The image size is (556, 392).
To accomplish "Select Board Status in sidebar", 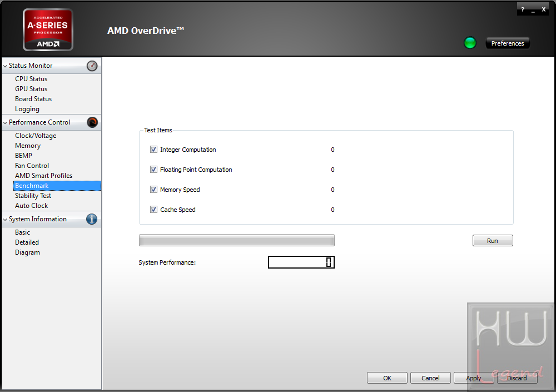I will (33, 99).
